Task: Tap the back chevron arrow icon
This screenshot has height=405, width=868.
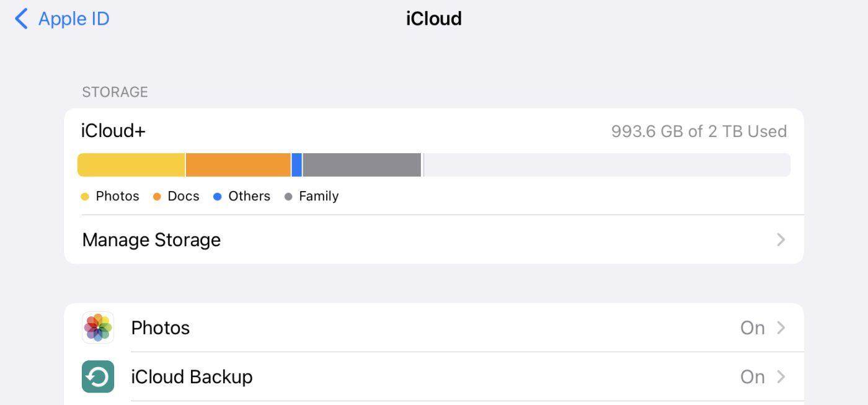Action: [21, 19]
